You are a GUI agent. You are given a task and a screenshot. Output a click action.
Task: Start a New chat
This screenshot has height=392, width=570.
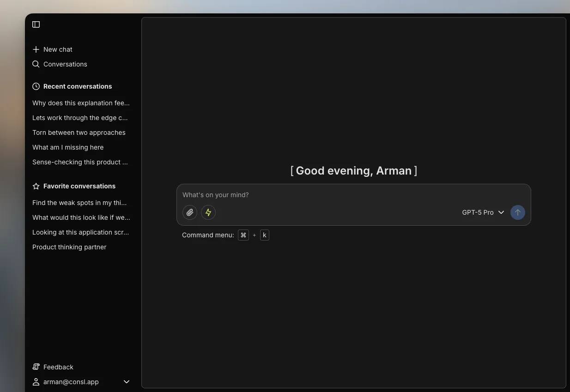click(x=57, y=49)
